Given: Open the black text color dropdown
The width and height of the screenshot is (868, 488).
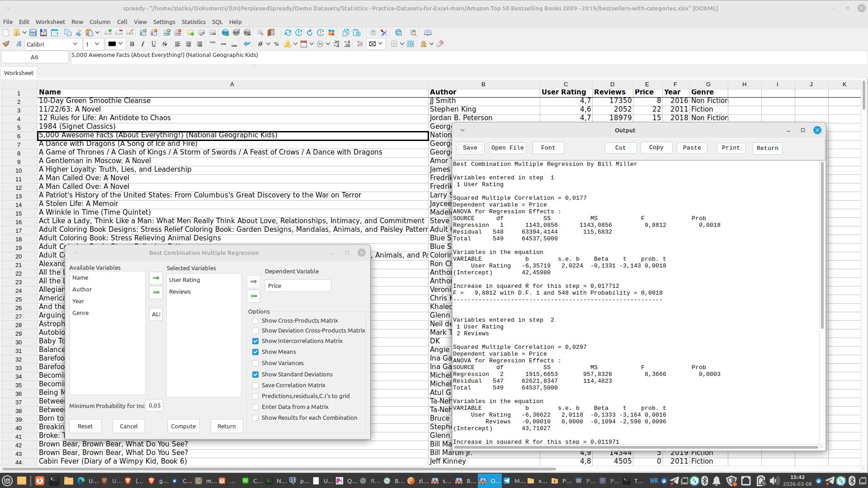Looking at the screenshot, I should point(121,44).
